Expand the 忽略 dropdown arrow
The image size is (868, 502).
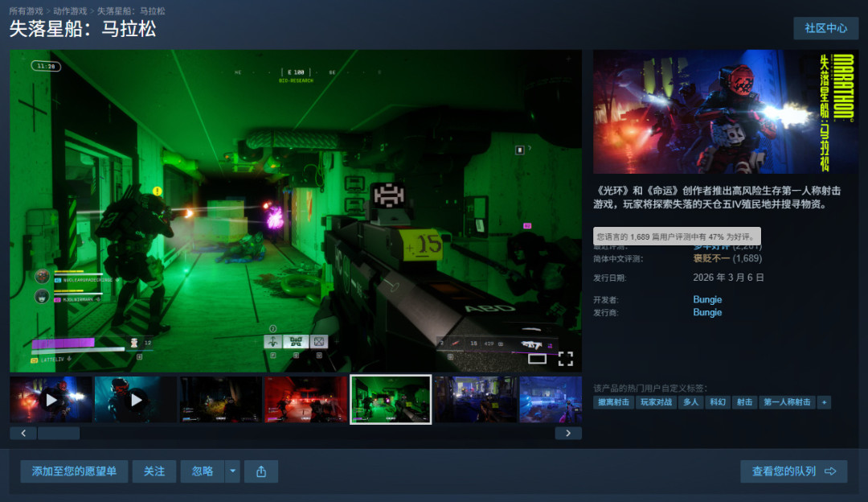pos(232,471)
